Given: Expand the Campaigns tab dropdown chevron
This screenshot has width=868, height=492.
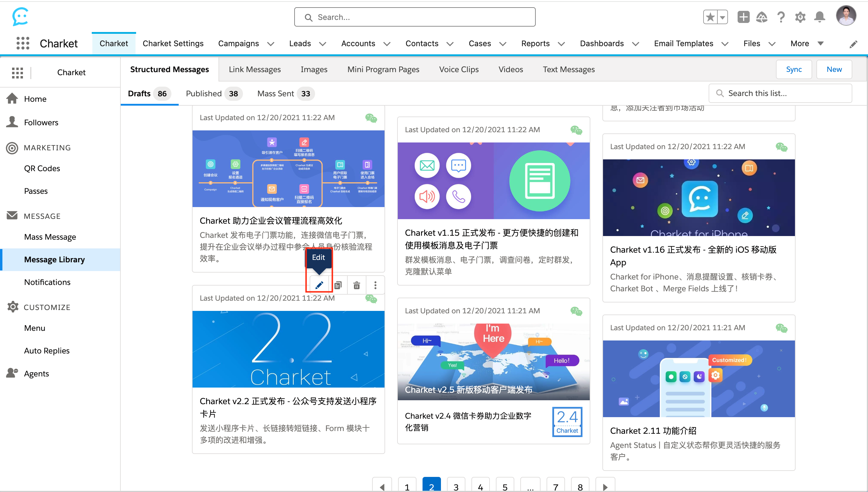Looking at the screenshot, I should pos(270,44).
